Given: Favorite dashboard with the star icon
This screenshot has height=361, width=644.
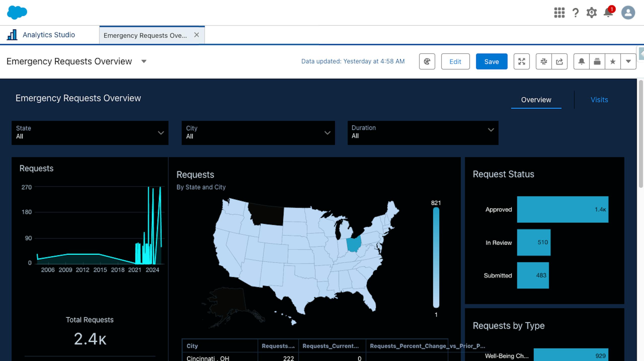Looking at the screenshot, I should coord(613,61).
